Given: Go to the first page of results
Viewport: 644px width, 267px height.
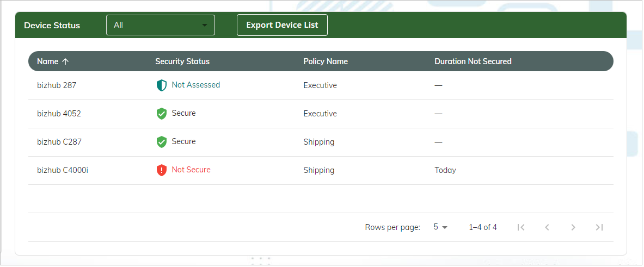Looking at the screenshot, I should pyautogui.click(x=521, y=227).
